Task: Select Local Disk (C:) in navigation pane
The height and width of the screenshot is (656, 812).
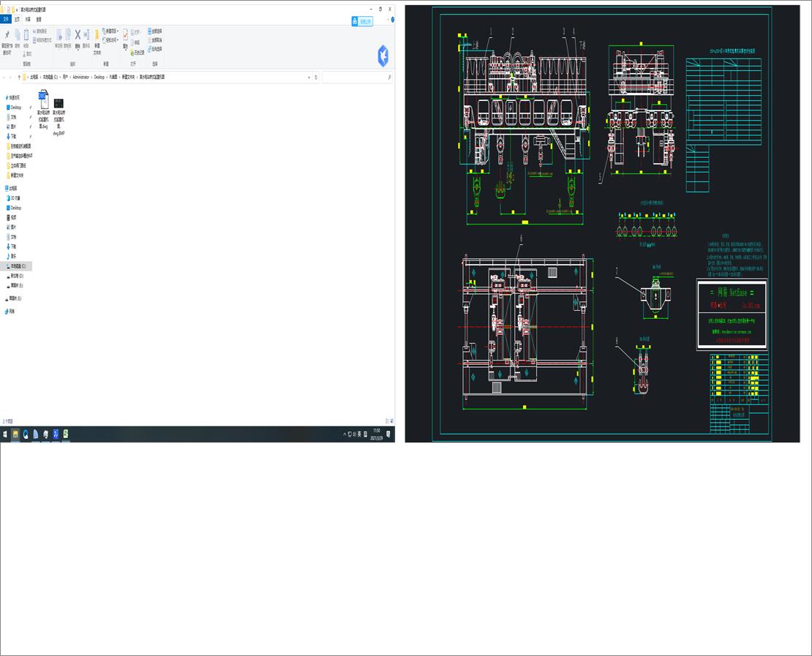Action: tap(16, 266)
